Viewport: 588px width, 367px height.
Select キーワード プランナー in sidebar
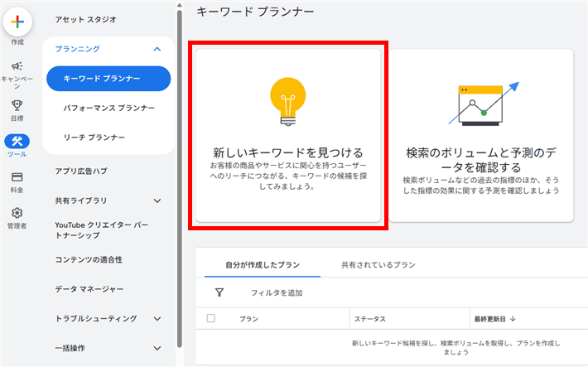(x=108, y=79)
